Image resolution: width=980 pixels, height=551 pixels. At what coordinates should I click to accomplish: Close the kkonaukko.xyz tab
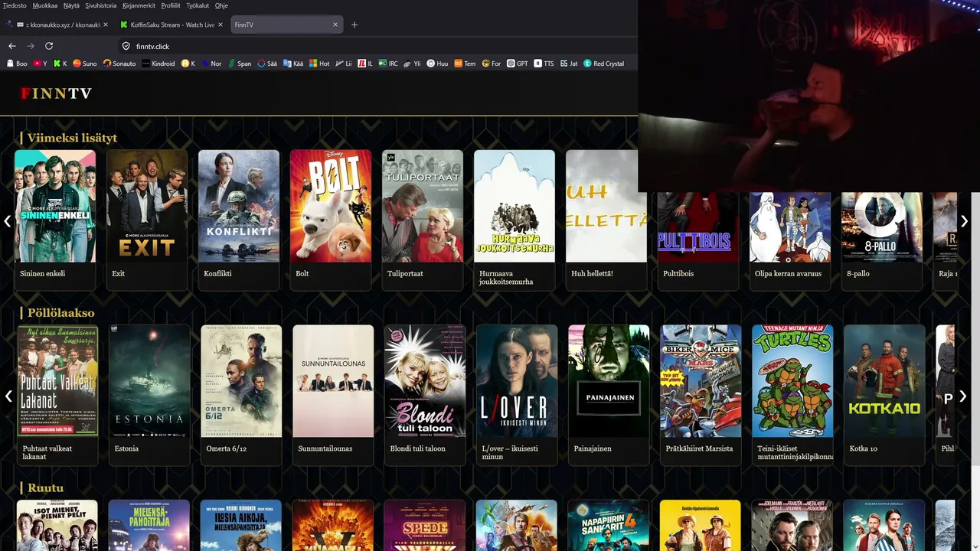coord(106,24)
